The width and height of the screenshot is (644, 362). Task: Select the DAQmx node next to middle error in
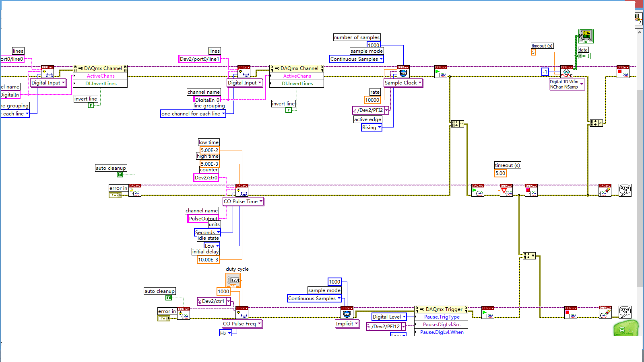[x=135, y=190]
